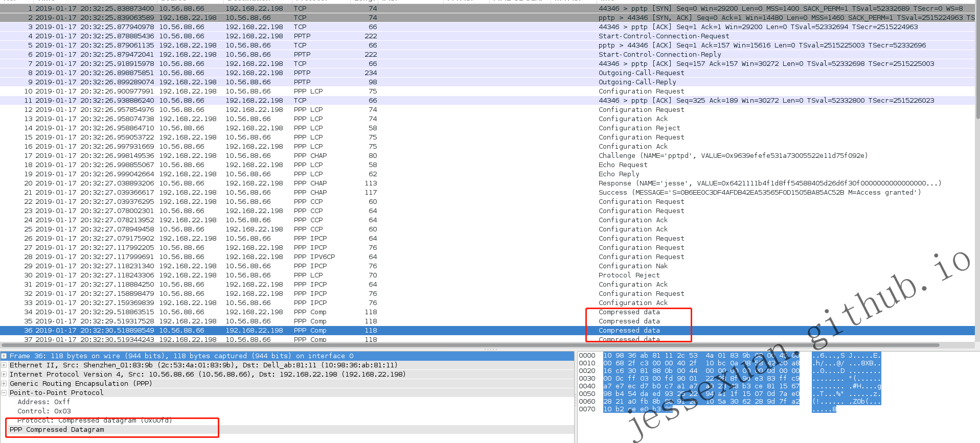
Task: Expand the Internet Protocol Version 4 node
Action: click(x=4, y=375)
